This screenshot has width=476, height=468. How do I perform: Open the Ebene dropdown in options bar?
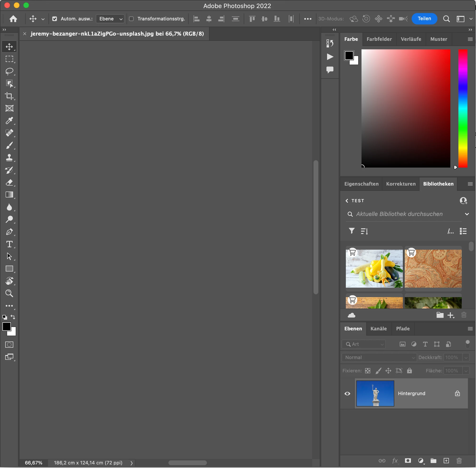point(110,19)
